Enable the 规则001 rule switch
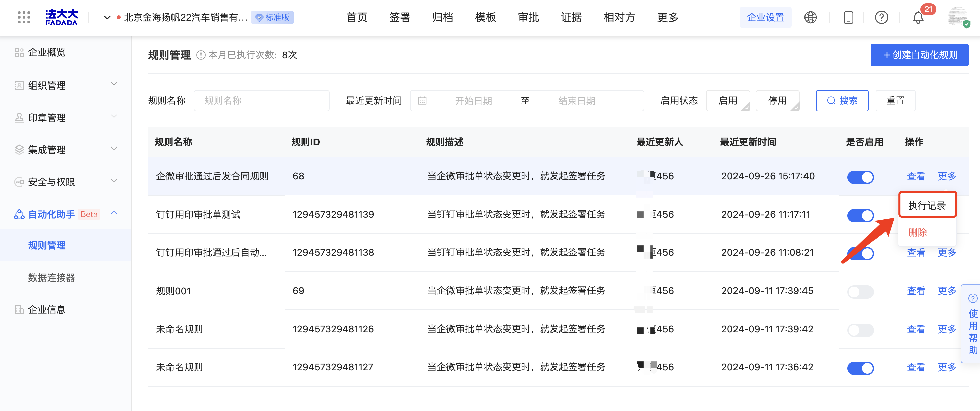 pos(860,292)
